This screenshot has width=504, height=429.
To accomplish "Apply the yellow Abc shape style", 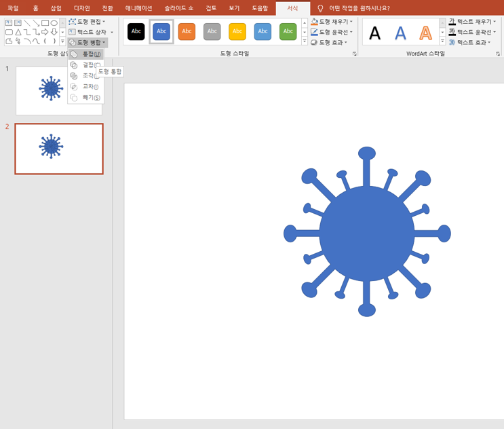I will 237,31.
